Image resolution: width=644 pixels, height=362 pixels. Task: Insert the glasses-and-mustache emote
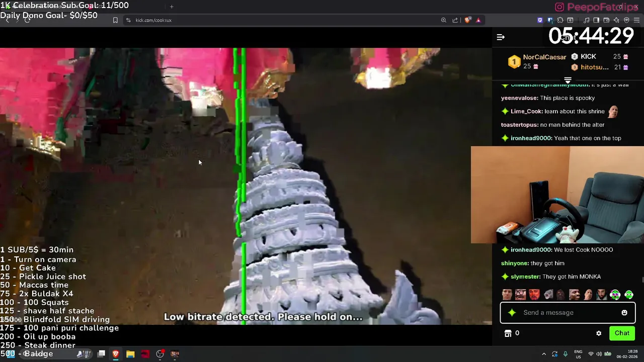coord(521,295)
